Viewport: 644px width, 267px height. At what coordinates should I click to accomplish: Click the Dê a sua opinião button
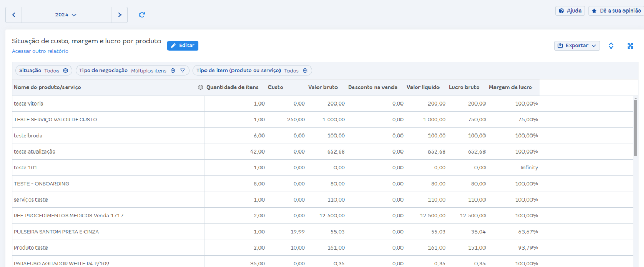[616, 11]
